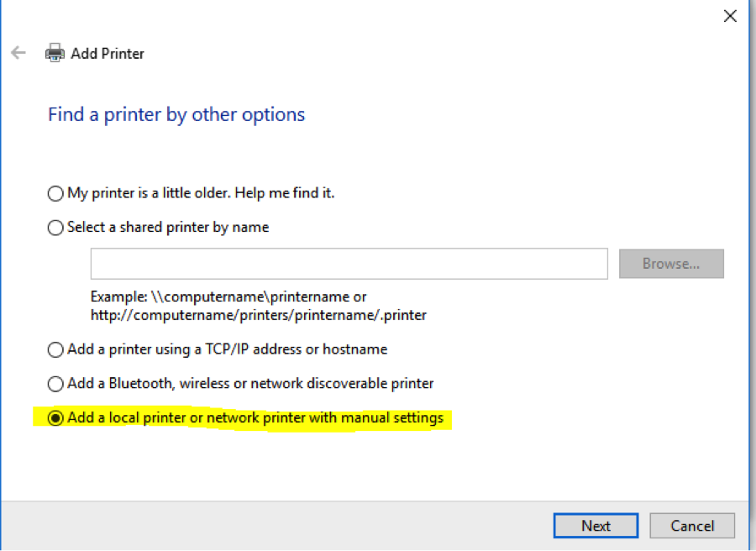Enable the Bluetooth, wireless or network discoverable radio circle
756x551 pixels.
pyautogui.click(x=55, y=384)
